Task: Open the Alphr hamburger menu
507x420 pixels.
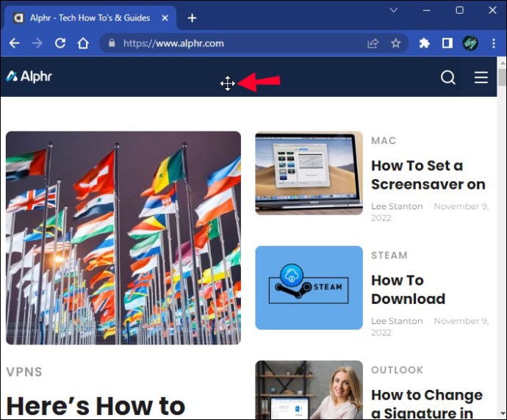Action: 481,78
